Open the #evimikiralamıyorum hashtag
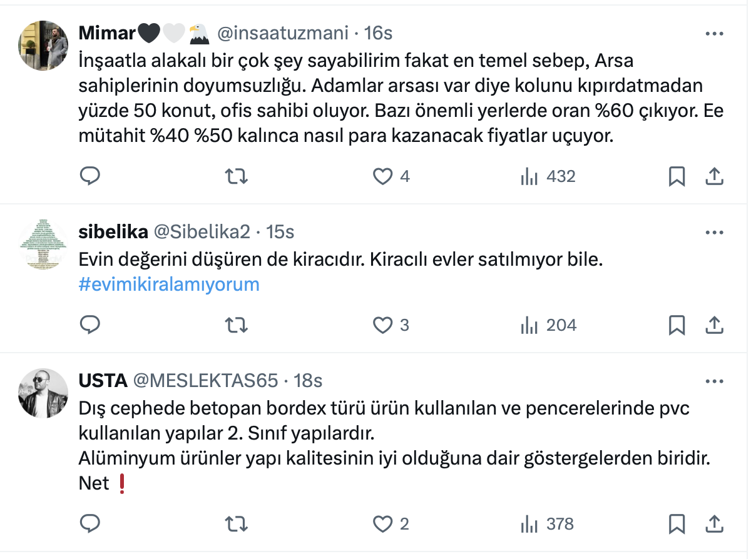The image size is (756, 559). click(169, 285)
